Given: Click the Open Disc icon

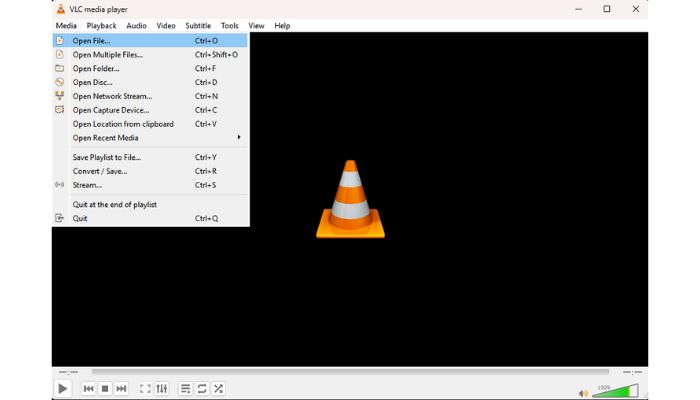Looking at the screenshot, I should click(59, 82).
